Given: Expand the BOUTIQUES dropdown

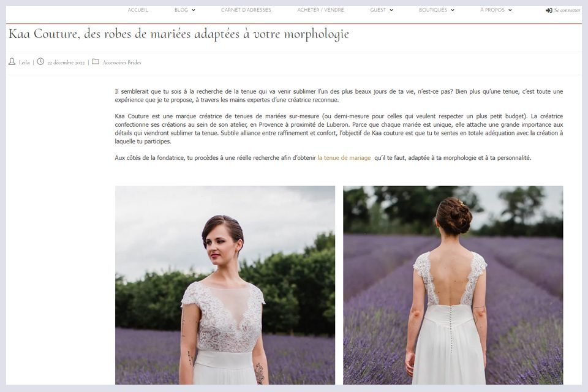Looking at the screenshot, I should [x=436, y=10].
